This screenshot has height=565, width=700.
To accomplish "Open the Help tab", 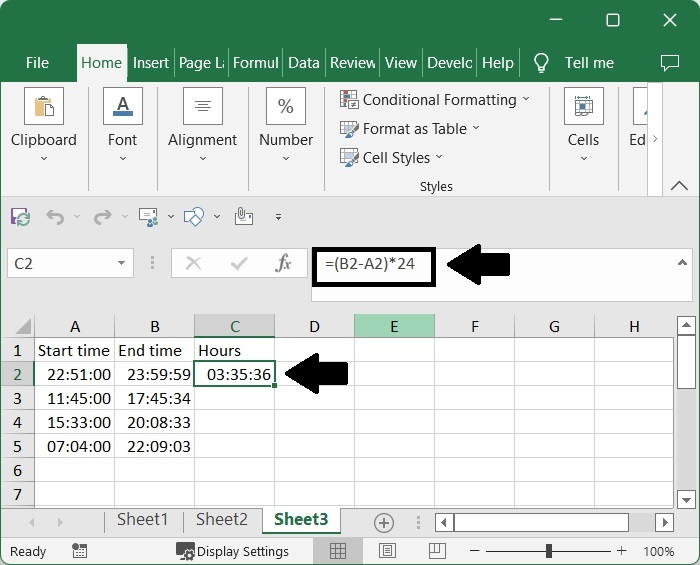I will pos(498,62).
